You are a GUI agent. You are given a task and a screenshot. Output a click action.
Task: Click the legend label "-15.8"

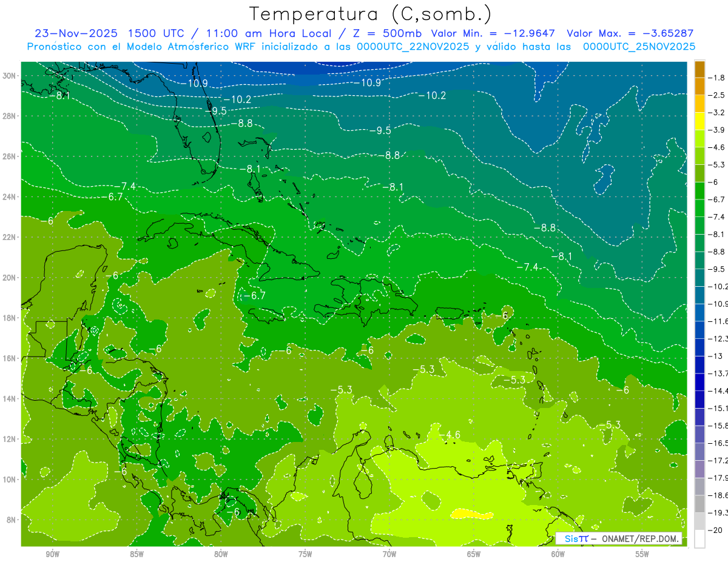[x=718, y=426]
